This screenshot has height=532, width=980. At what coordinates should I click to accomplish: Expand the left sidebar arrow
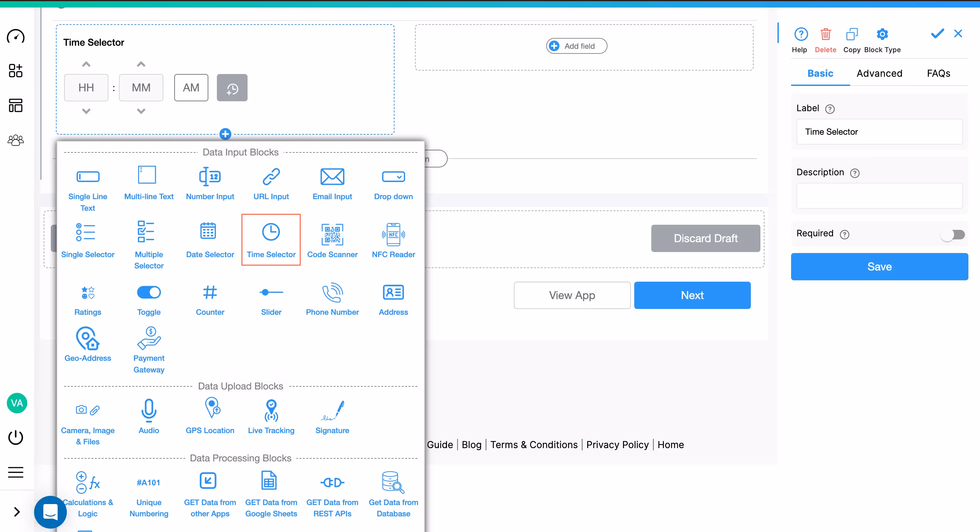[17, 512]
